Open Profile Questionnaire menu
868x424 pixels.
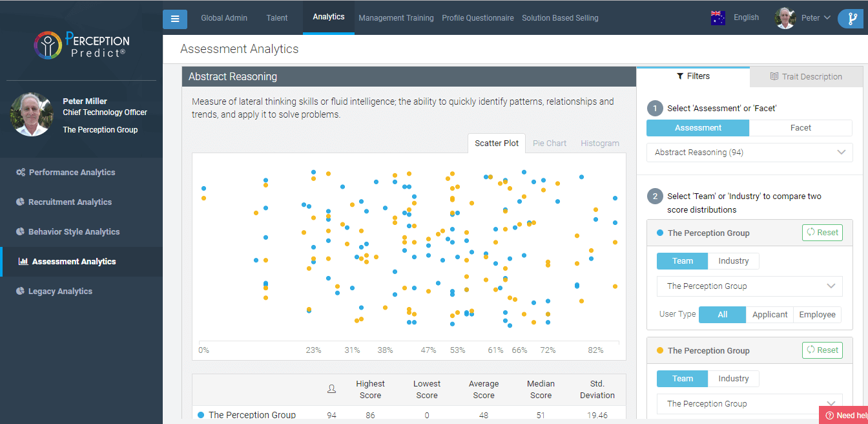478,18
